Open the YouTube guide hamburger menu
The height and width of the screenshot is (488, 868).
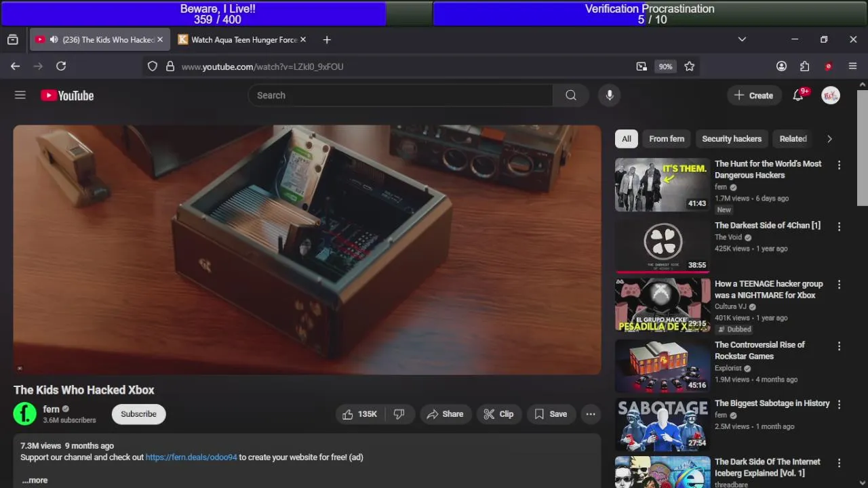click(20, 96)
